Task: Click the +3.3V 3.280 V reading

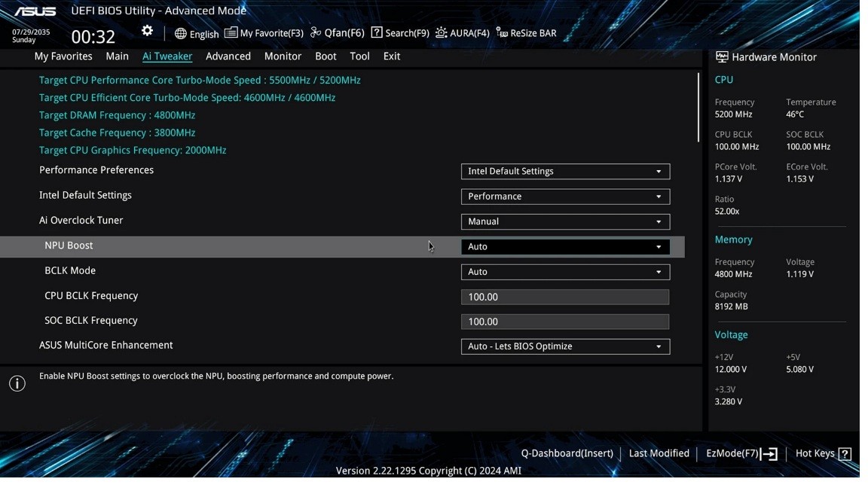Action: [729, 401]
